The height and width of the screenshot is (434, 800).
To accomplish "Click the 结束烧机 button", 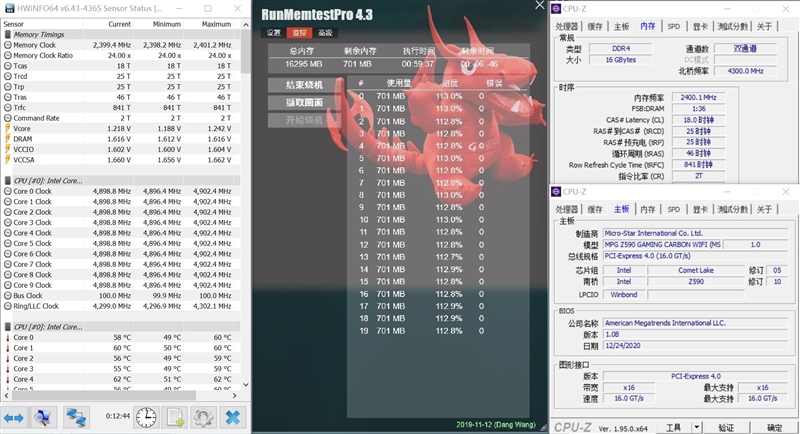I will pyautogui.click(x=304, y=85).
